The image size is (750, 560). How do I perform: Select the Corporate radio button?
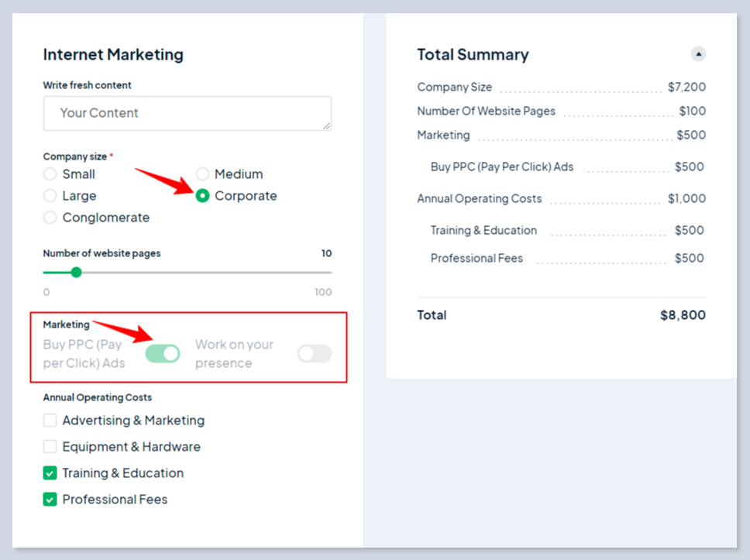coord(202,196)
